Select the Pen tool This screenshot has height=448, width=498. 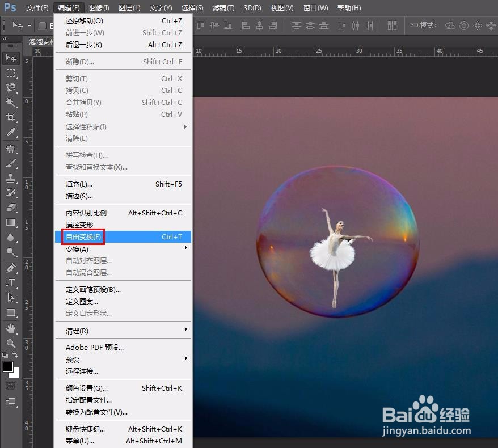(x=11, y=268)
